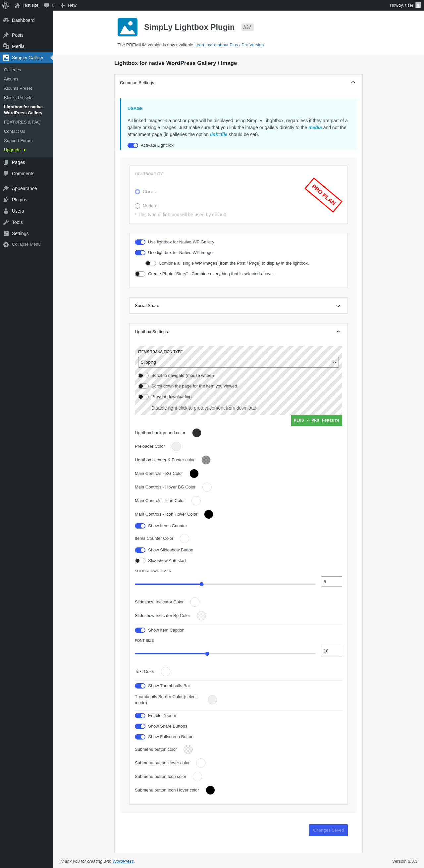Click the user avatar icon
Image resolution: width=424 pixels, height=868 pixels.
point(418,5)
